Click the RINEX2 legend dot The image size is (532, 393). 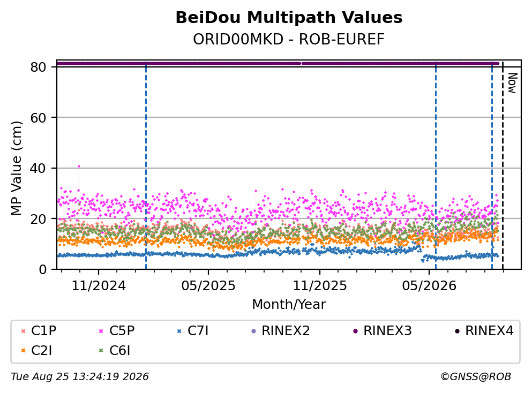(253, 331)
